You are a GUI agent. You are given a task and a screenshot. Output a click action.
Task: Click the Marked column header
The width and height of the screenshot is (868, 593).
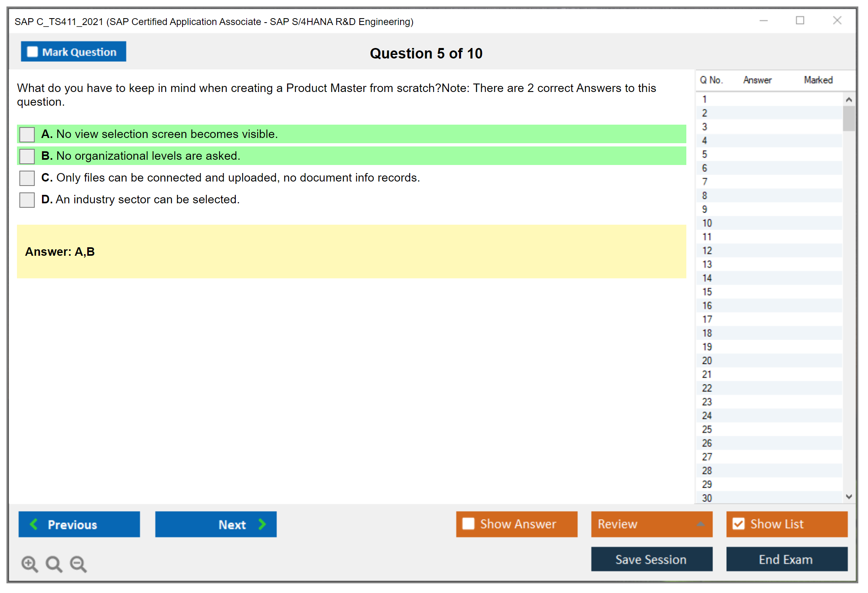[x=818, y=80]
